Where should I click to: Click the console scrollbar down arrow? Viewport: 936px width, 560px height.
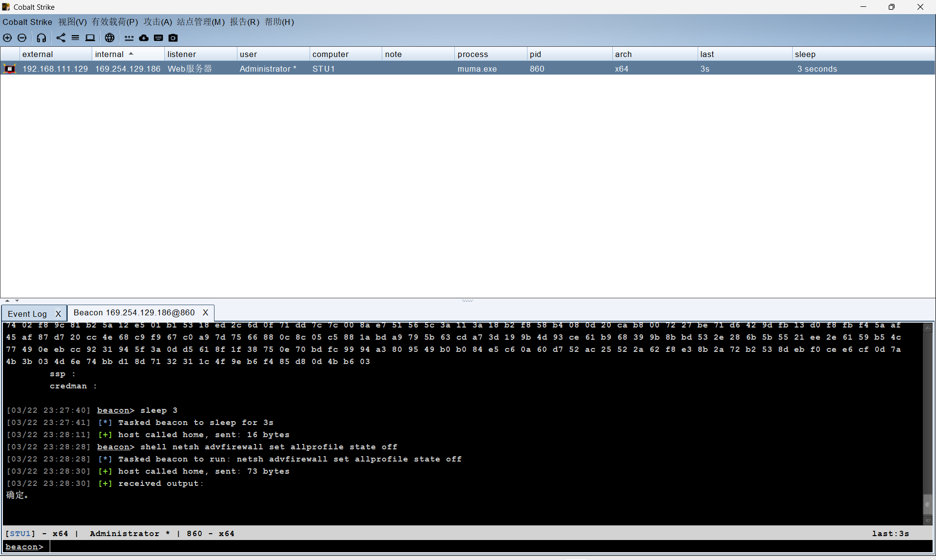(x=928, y=521)
